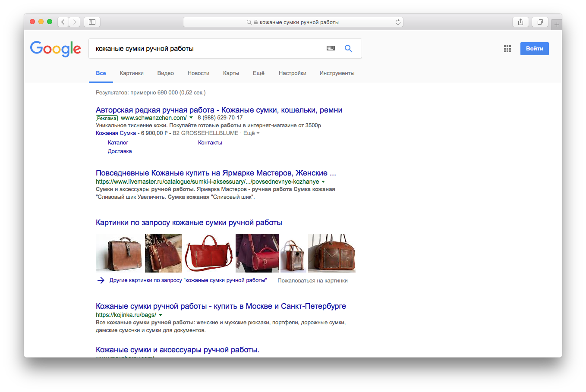The height and width of the screenshot is (392, 586).
Task: Open the 'Кожаная Сумка' ad sublink
Action: pos(116,133)
